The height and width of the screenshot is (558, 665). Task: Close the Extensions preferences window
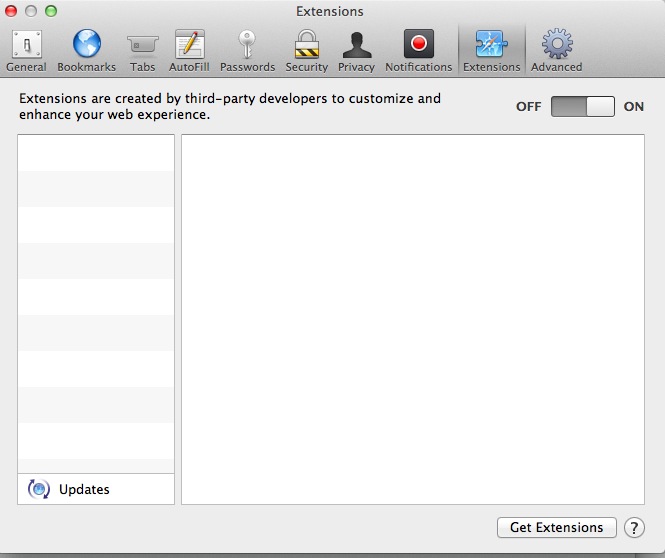11,11
